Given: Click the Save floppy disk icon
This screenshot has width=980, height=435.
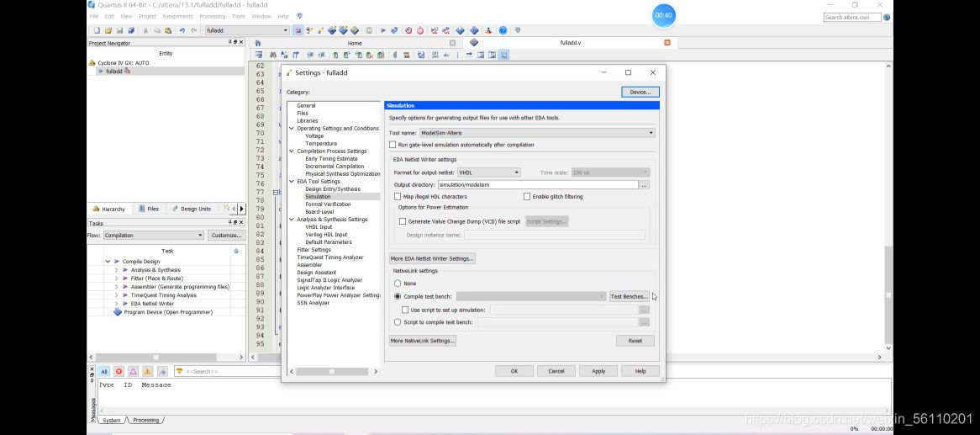Looking at the screenshot, I should click(x=119, y=30).
